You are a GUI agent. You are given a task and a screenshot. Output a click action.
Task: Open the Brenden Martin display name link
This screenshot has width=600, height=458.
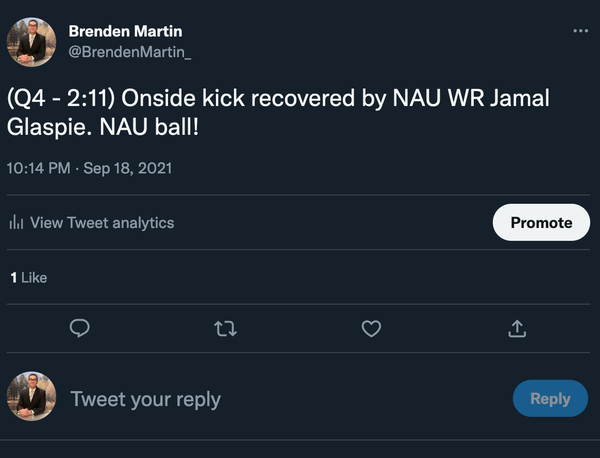click(125, 32)
